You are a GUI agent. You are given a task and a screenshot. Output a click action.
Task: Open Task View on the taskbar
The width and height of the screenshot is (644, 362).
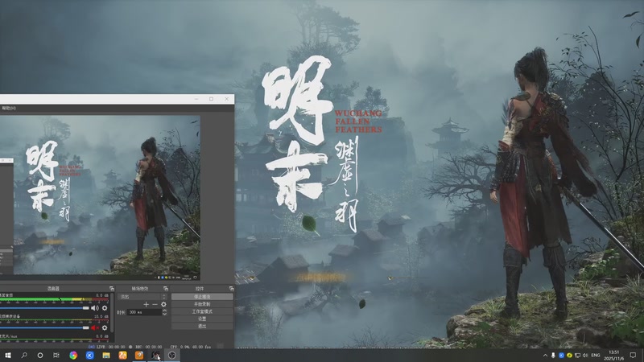(56, 356)
